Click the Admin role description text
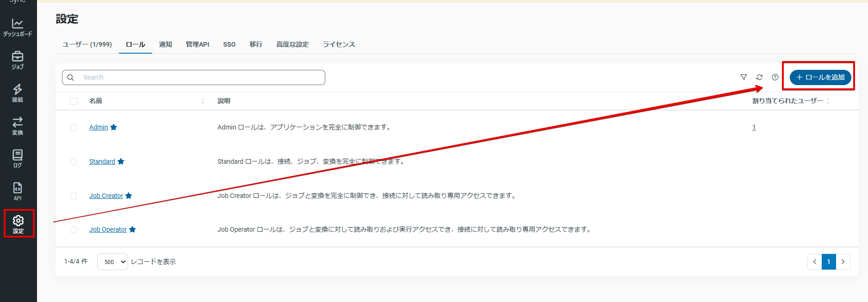Screen dimensions: 868x302 click(x=305, y=127)
